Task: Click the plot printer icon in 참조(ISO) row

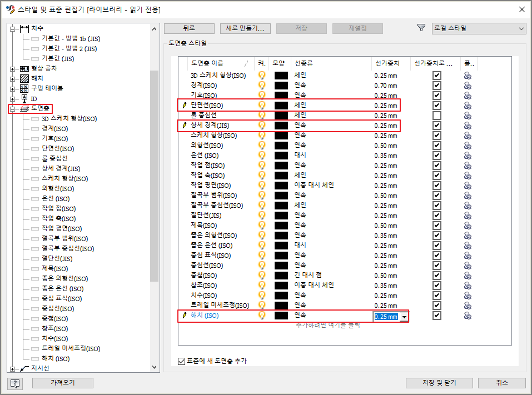Action: [468, 286]
